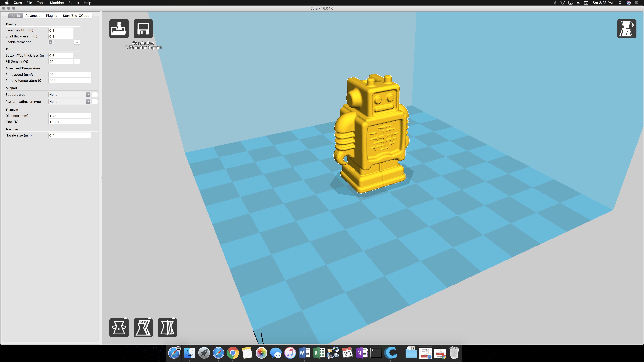Viewport: 644px width, 362px height.
Task: Open Photos app from the dock
Action: 261,353
